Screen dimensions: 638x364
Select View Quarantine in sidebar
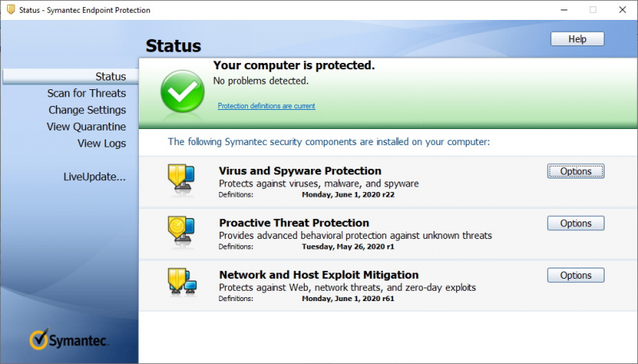(x=86, y=127)
